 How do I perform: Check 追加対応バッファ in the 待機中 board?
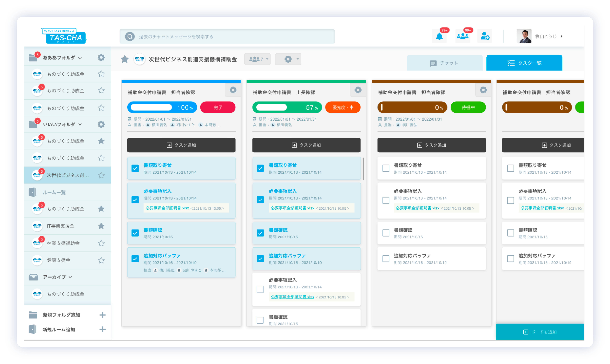coord(386,259)
